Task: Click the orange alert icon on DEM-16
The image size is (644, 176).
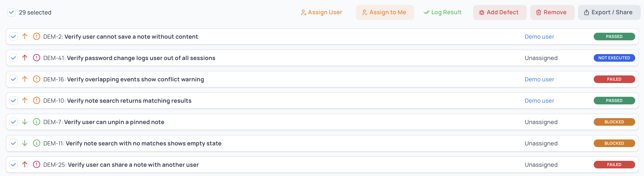Action: (37, 79)
